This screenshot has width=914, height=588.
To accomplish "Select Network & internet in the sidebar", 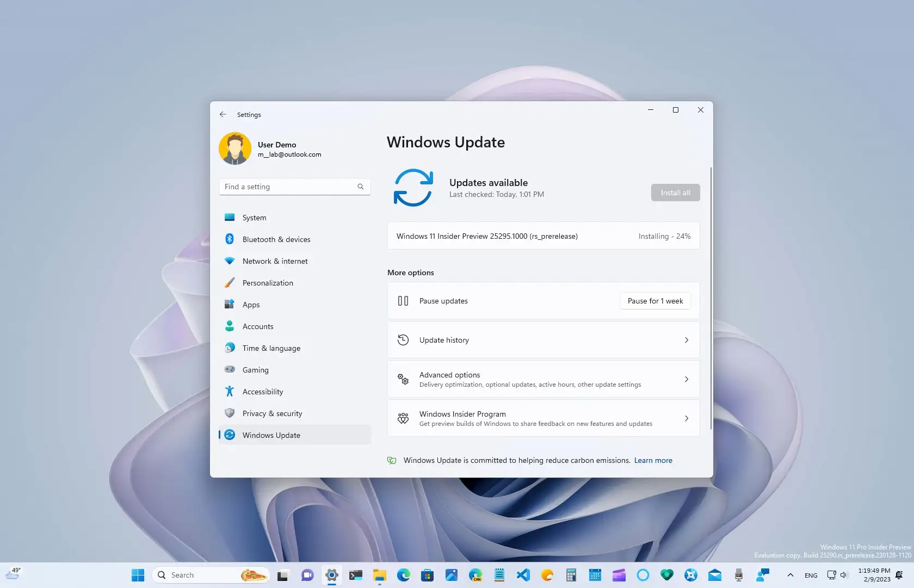I will [x=275, y=261].
